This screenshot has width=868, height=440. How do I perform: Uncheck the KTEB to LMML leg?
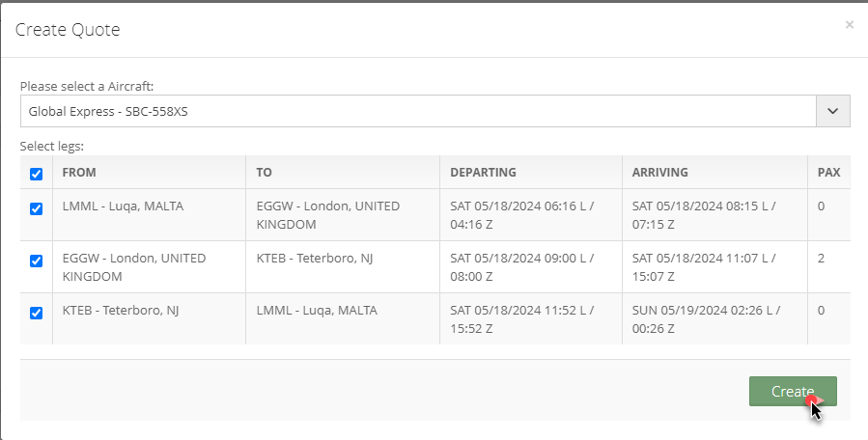coord(36,313)
